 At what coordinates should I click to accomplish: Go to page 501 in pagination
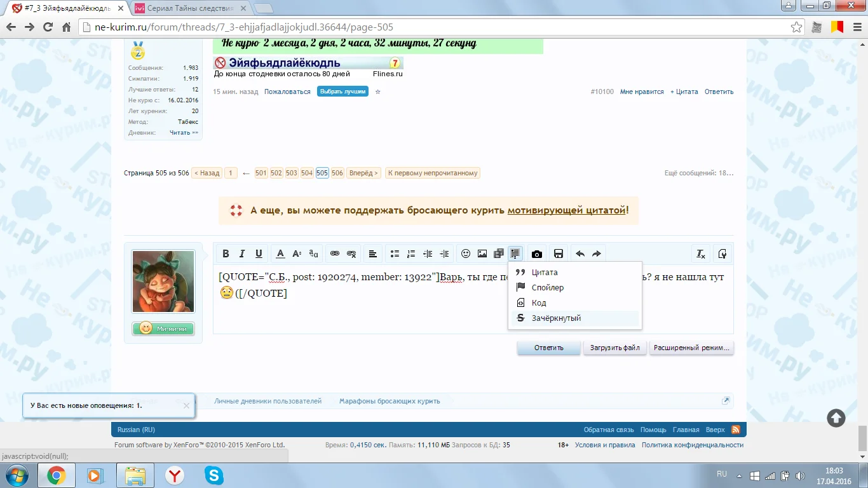(x=261, y=173)
